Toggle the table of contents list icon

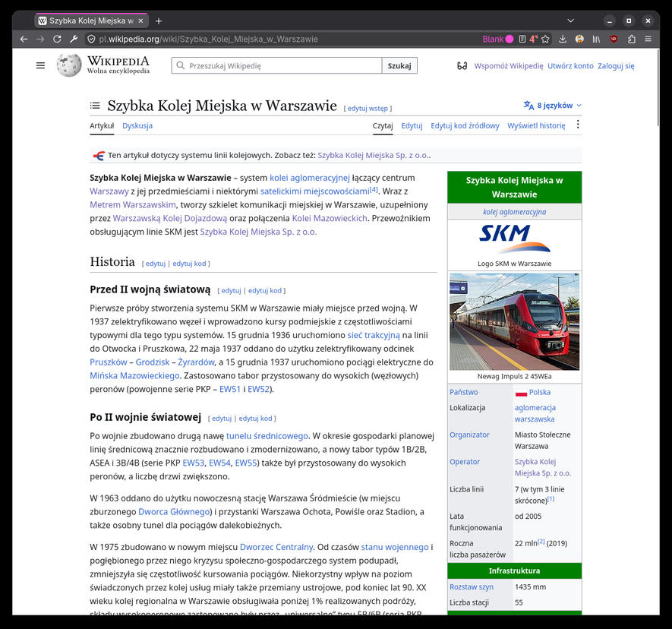point(95,106)
